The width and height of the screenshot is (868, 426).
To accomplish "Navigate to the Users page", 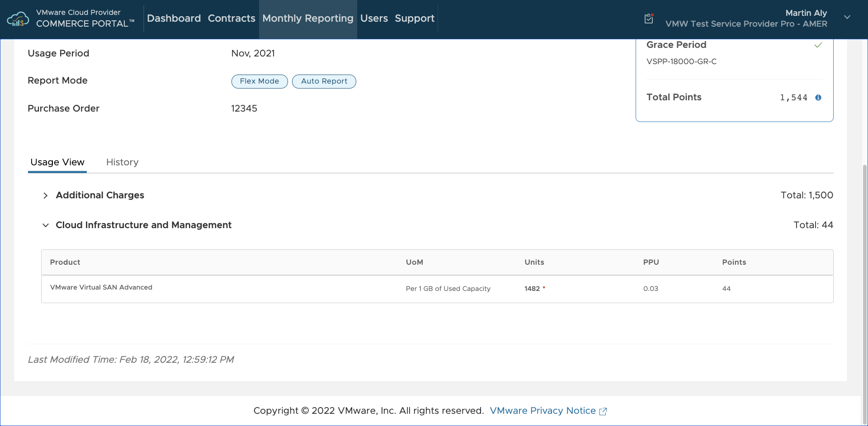I will click(x=374, y=19).
